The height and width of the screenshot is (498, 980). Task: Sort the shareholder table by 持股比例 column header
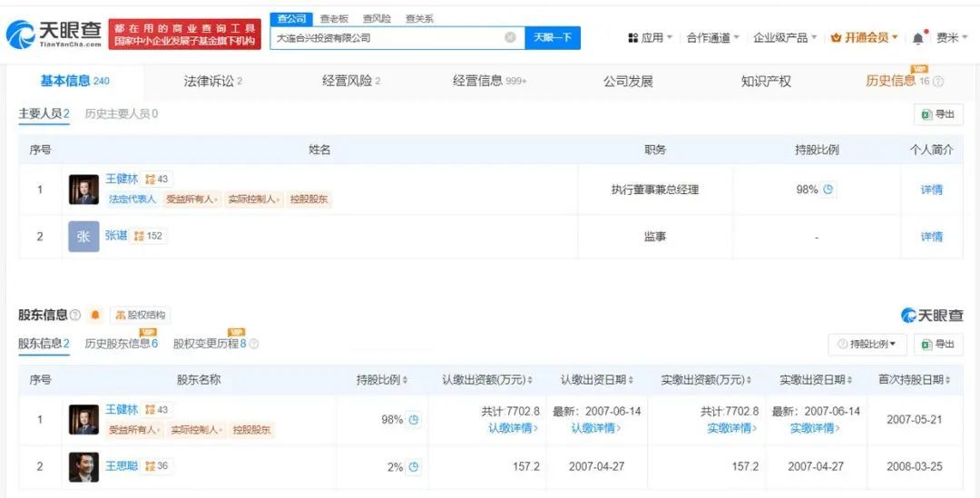pyautogui.click(x=382, y=380)
